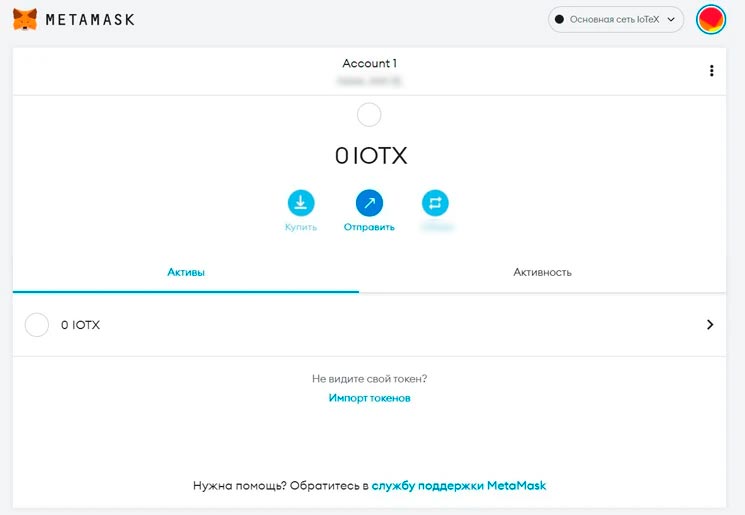Viewport: 745px width, 515px height.
Task: Click the IOTX token icon in asset row
Action: point(36,325)
